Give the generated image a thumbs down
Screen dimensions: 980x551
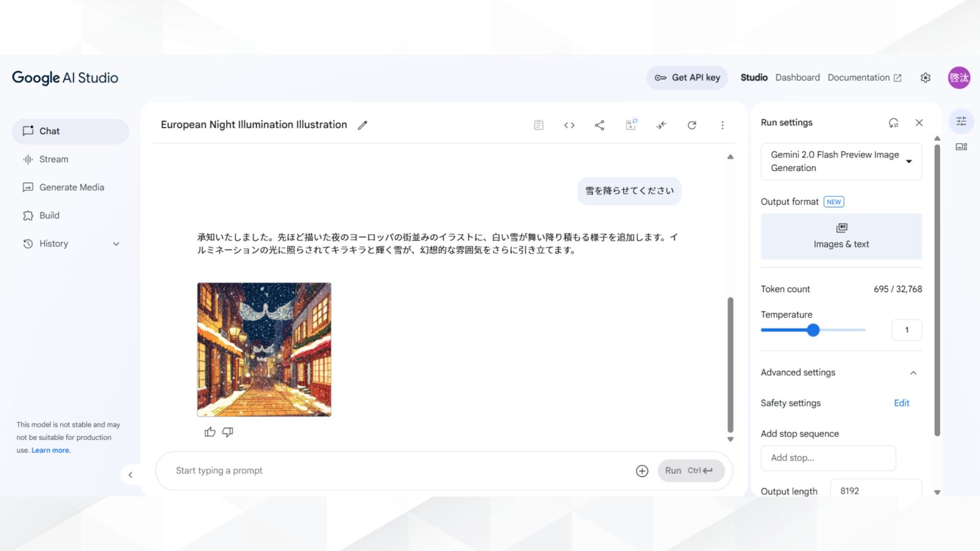228,432
